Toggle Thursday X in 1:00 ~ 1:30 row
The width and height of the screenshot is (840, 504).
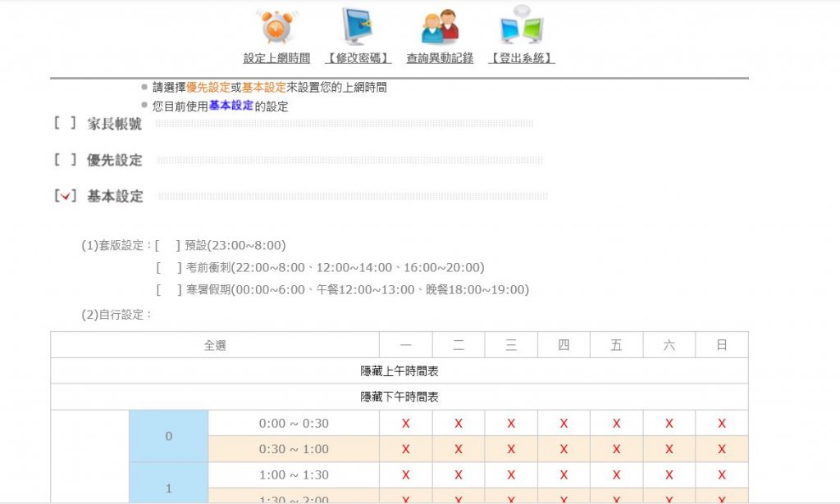pyautogui.click(x=564, y=474)
